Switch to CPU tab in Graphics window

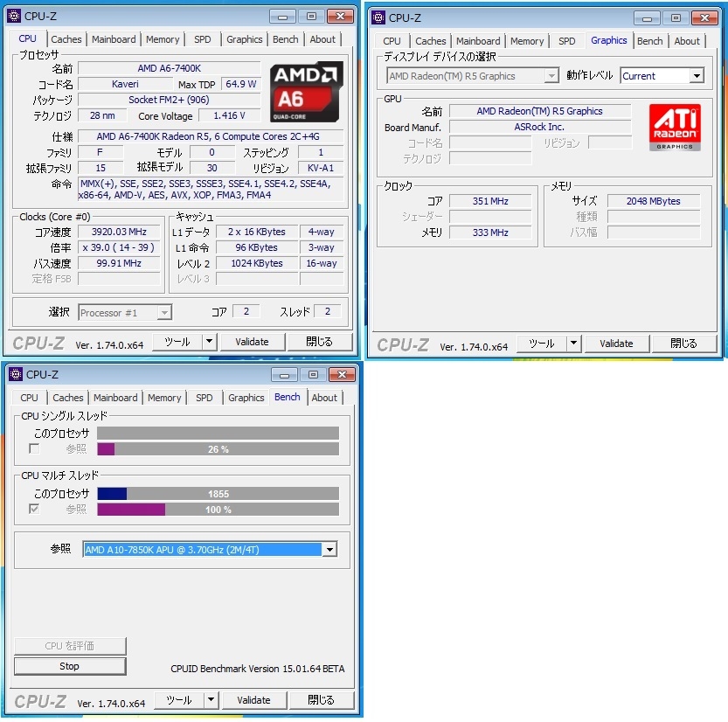(392, 41)
